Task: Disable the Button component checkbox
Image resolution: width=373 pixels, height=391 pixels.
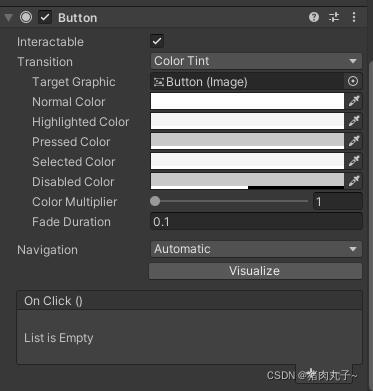Action: (45, 17)
